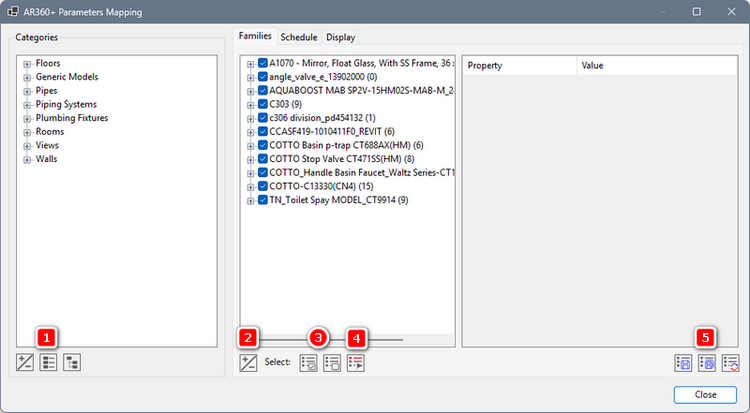The height and width of the screenshot is (413, 750).
Task: Switch to the Schedule tab
Action: coord(298,38)
